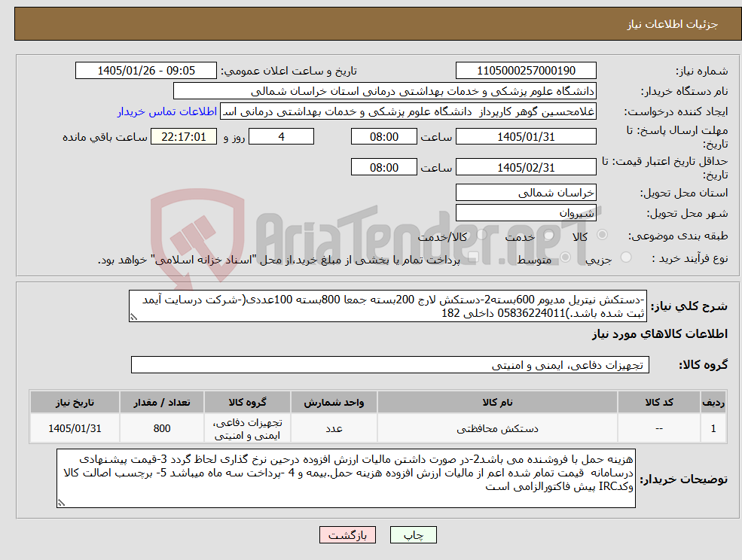Click the item code cell showing --
The width and height of the screenshot is (742, 560).
pos(659,428)
